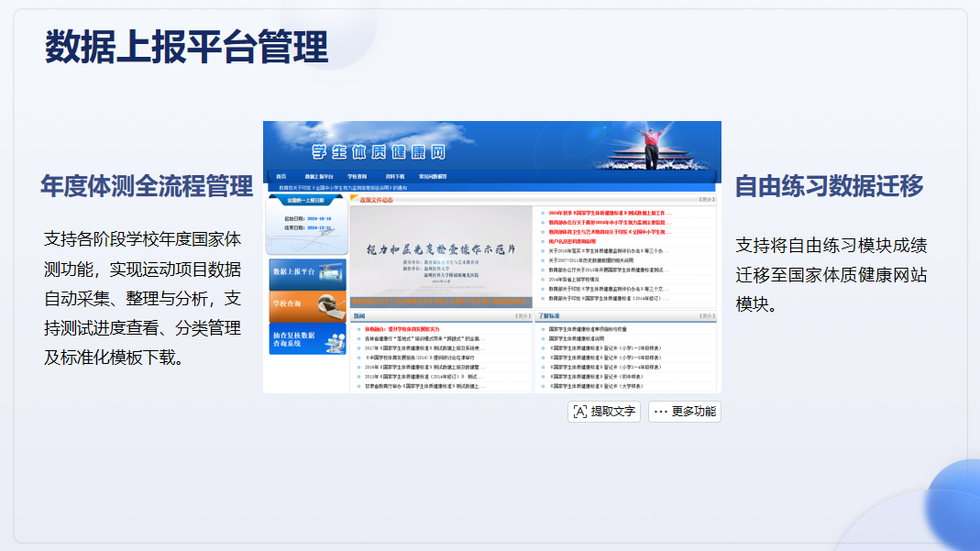Open red news link 体教融合:提升学校体育发展软实力
980x551 pixels.
pyautogui.click(x=402, y=329)
